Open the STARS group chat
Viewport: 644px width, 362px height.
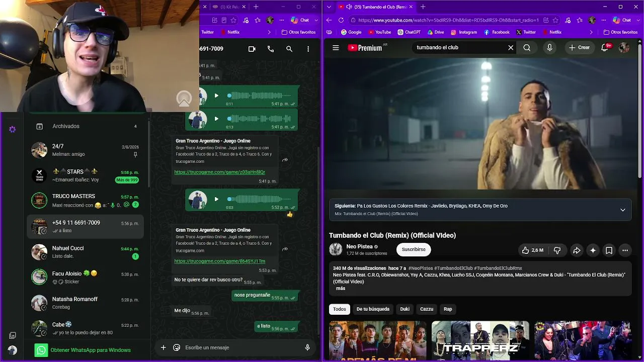pyautogui.click(x=86, y=175)
